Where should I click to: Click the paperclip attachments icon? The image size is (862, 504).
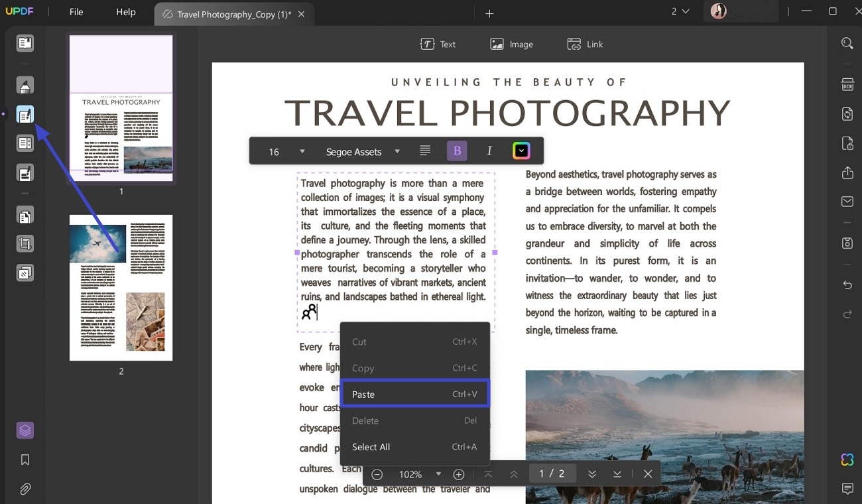25,489
